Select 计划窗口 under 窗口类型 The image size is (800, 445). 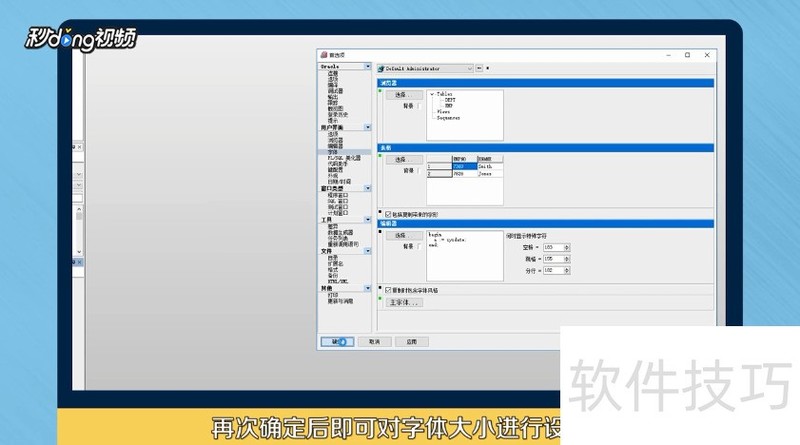pos(338,213)
